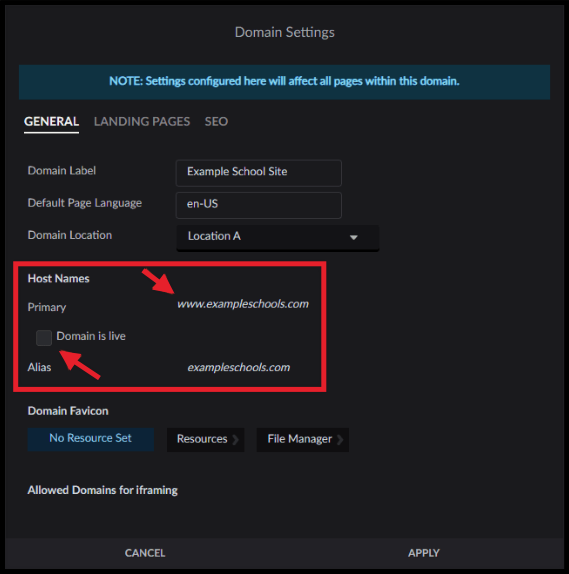Open the LANDING PAGES tab
The image size is (569, 574).
point(142,122)
